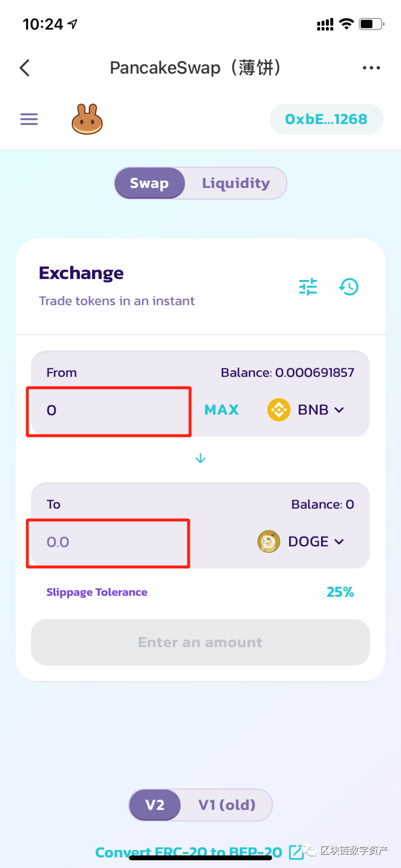Expand the DOGE token dropdown chevron

[339, 541]
